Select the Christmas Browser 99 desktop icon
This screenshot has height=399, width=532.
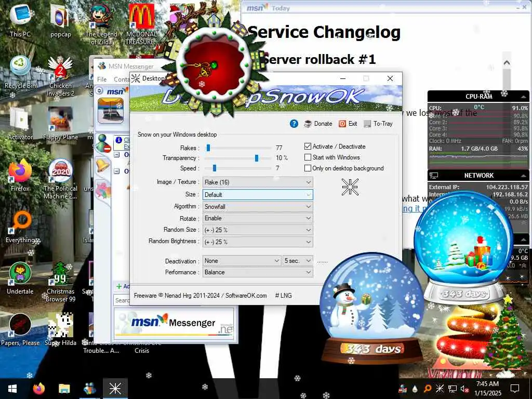[60, 283]
